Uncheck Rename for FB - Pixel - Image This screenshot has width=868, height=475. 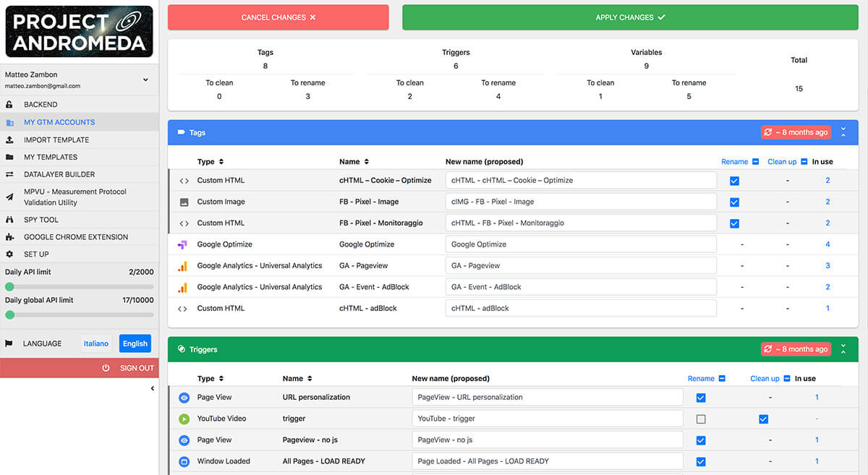coord(734,202)
